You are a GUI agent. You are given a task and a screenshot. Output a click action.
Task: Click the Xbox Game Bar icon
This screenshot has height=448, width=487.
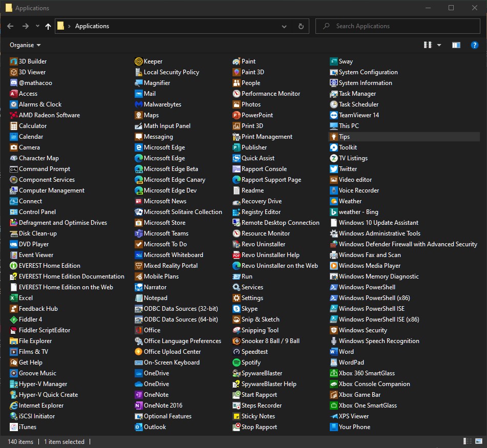coord(334,395)
